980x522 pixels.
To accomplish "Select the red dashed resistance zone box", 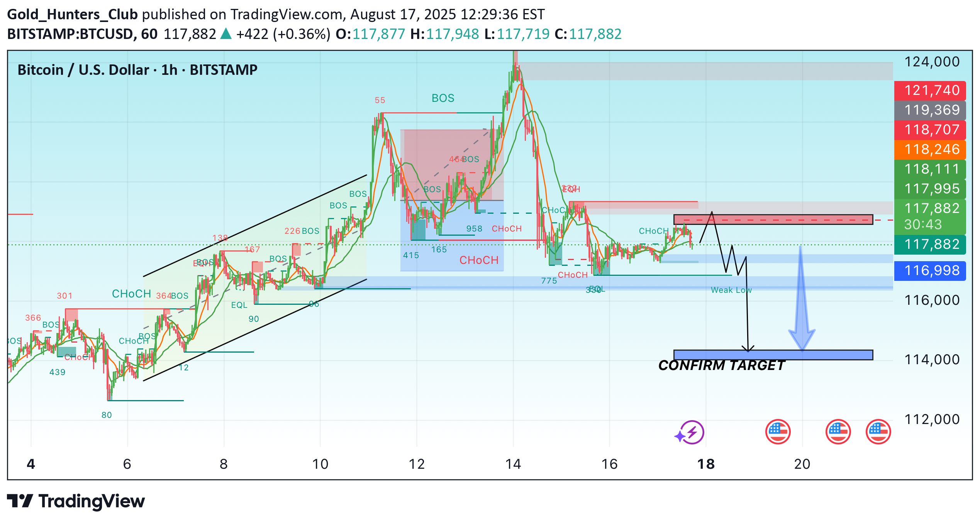I will [x=773, y=220].
